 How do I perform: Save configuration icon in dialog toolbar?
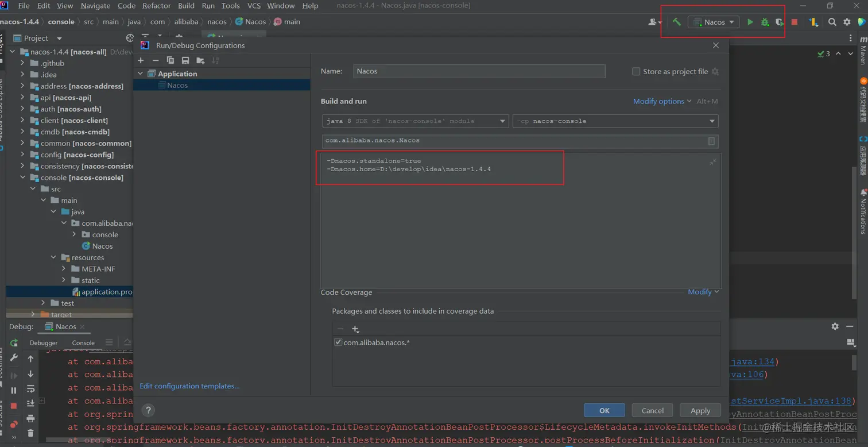point(185,60)
